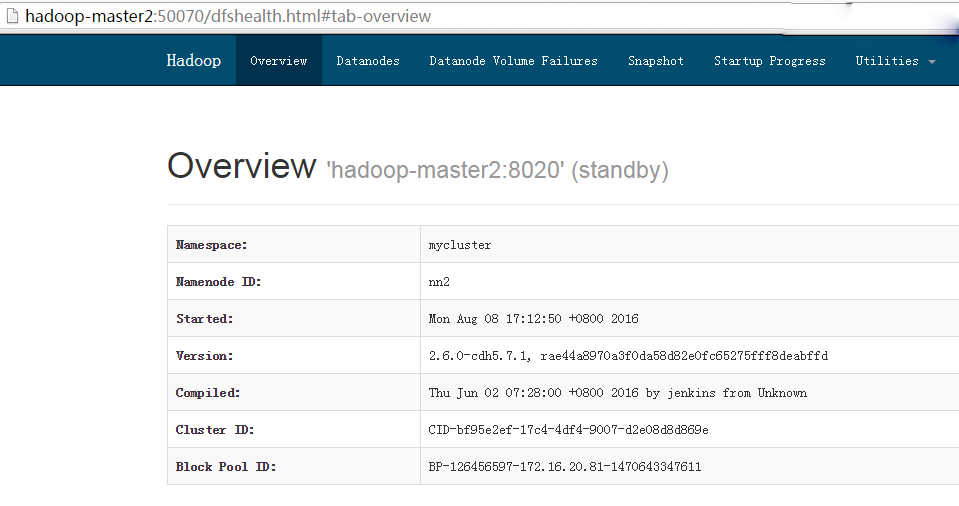
Task: Open the Datanodes tab
Action: (368, 61)
